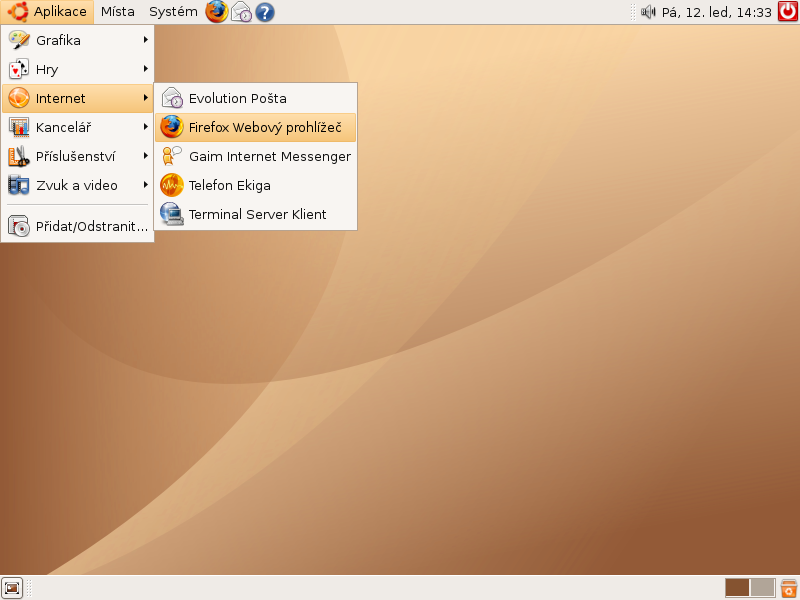This screenshot has height=600, width=800.
Task: Select Gaim Internet Messenger entry
Action: pos(255,156)
